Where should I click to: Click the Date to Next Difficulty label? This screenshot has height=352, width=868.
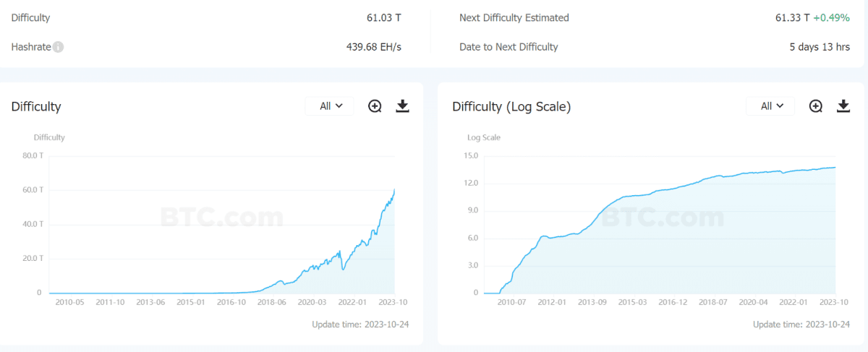pyautogui.click(x=509, y=47)
